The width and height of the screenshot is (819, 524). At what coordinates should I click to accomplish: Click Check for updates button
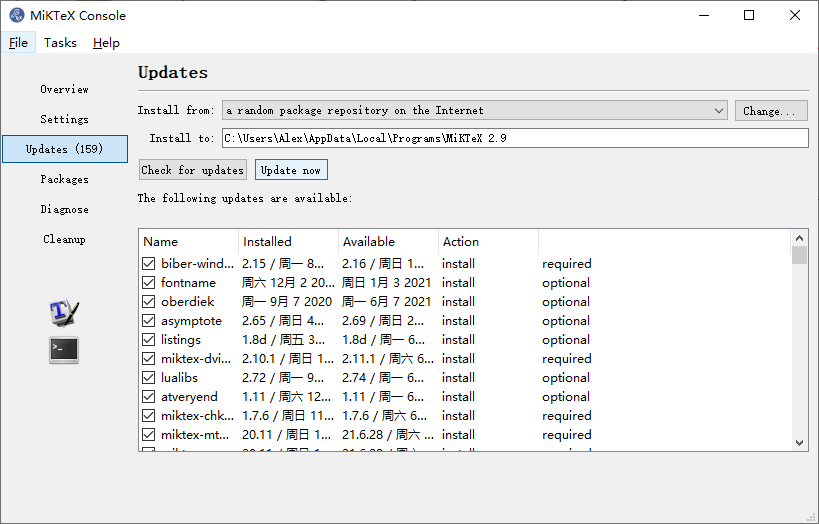coord(193,170)
